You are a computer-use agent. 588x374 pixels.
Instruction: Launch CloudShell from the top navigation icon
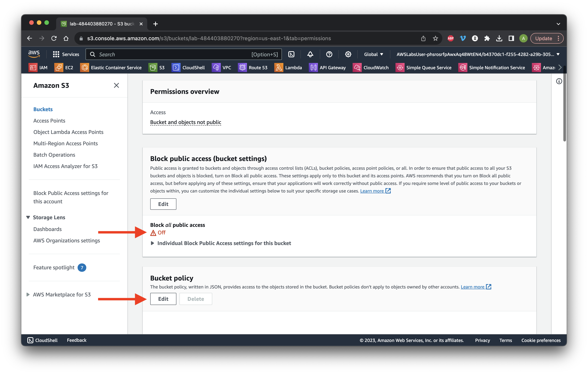pos(291,54)
